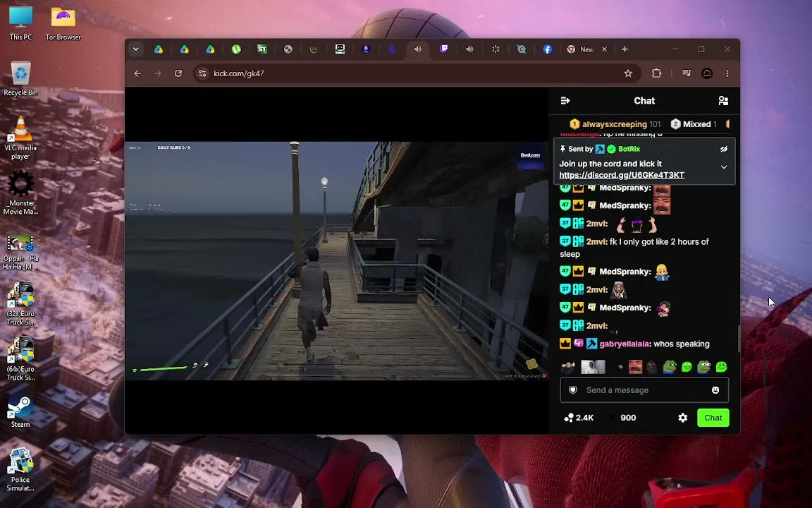Switch to the New tab with Chrome icon
Image resolution: width=812 pixels, height=508 pixels.
[581, 49]
